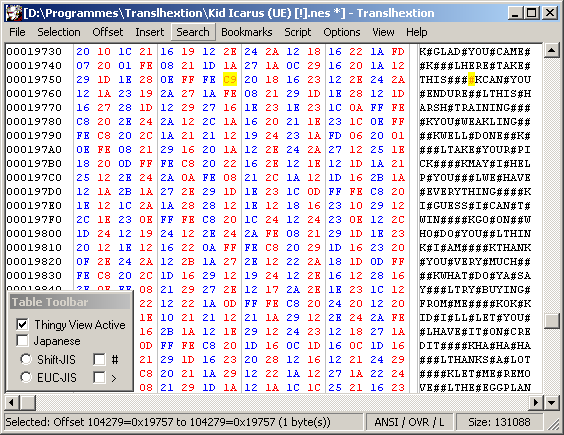Click the horizontal scrollbar left arrow
Image resolution: width=564 pixels, height=435 pixels.
(12, 403)
